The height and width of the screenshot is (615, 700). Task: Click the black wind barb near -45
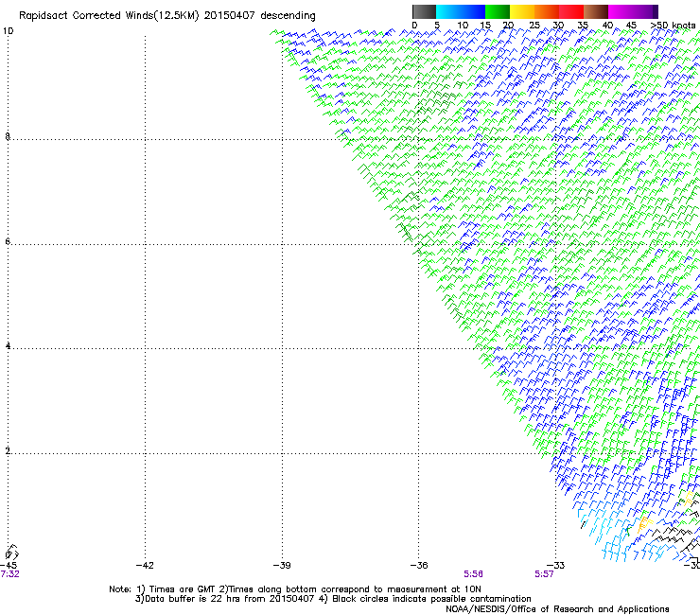coord(12,553)
